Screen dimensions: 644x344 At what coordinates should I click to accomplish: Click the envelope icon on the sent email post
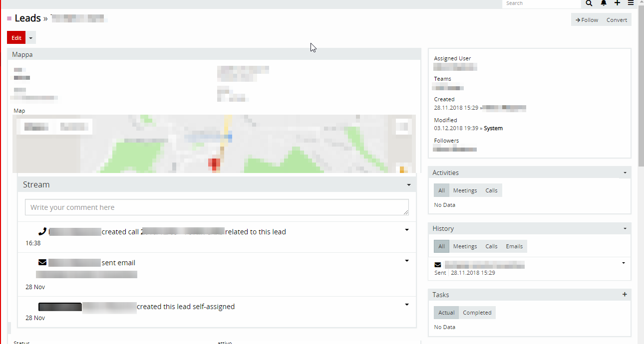(x=42, y=262)
